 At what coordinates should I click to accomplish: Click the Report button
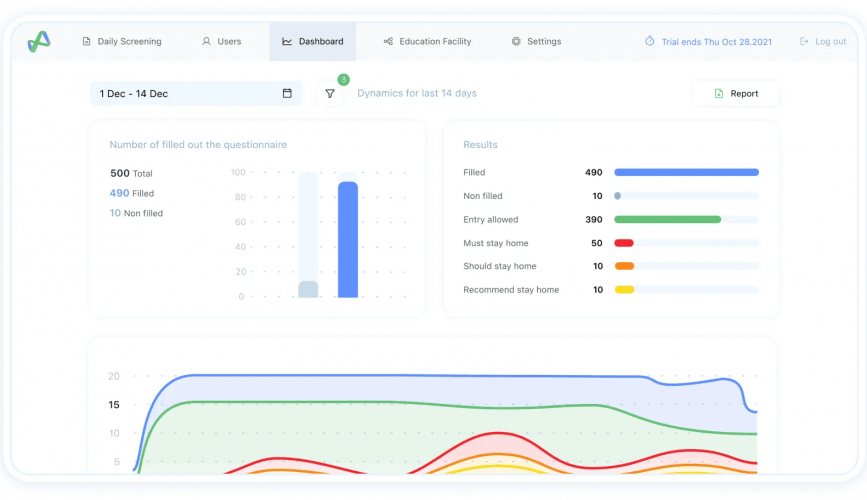[736, 93]
